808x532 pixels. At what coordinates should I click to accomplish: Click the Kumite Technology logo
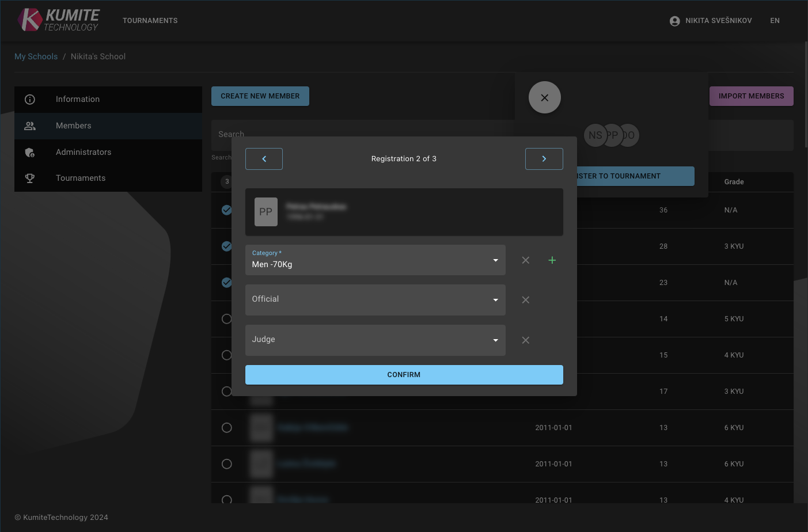coord(59,20)
